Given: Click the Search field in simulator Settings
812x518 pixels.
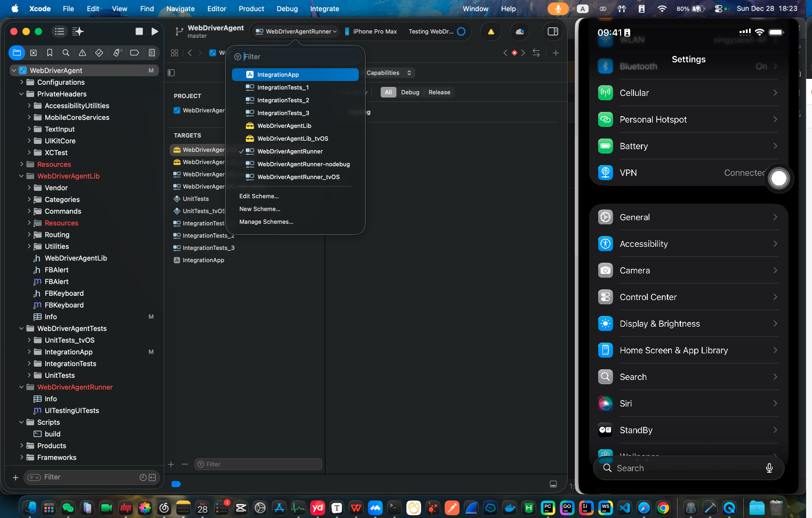Looking at the screenshot, I should [x=688, y=468].
